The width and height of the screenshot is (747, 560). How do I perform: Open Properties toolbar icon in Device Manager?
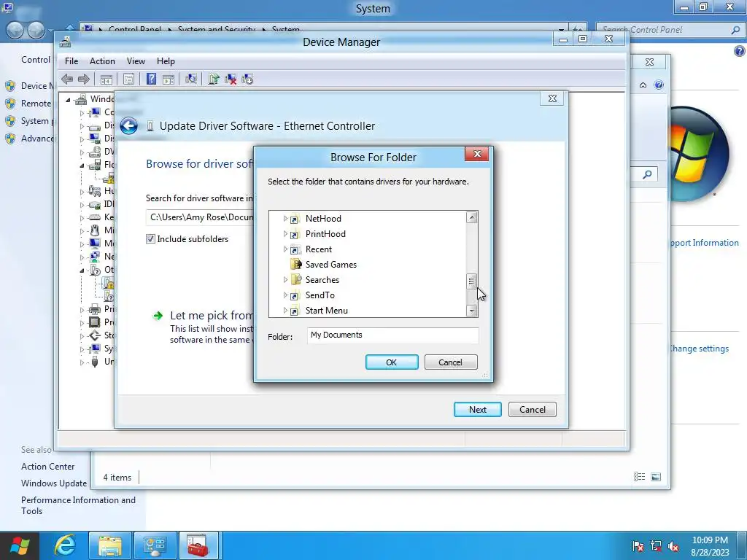click(128, 79)
